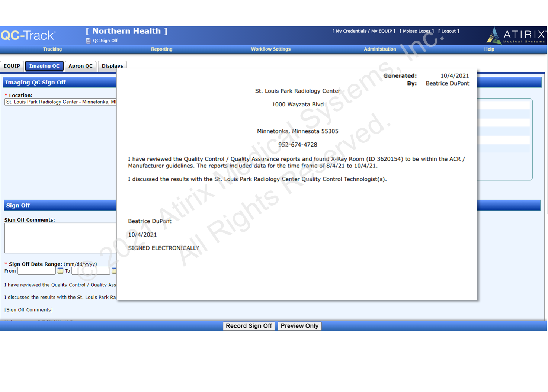Go to the Displays tab

tap(112, 66)
